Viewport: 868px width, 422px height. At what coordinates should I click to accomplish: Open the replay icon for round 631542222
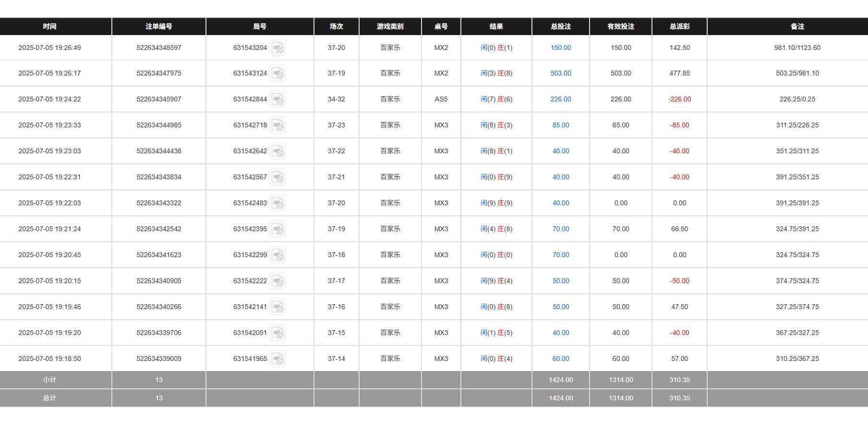pyautogui.click(x=277, y=281)
